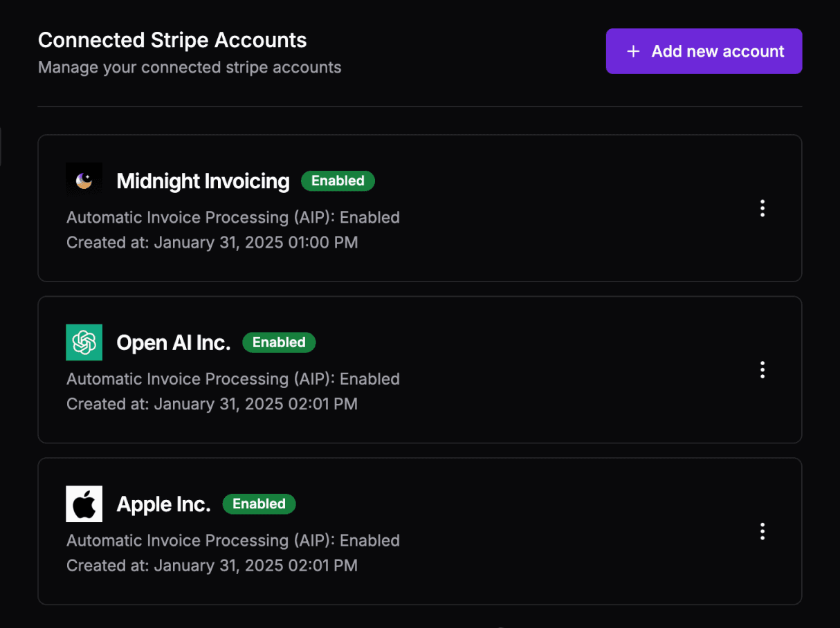Image resolution: width=840 pixels, height=628 pixels.
Task: Open the three-dot menu for Open AI Inc.
Action: tap(763, 370)
